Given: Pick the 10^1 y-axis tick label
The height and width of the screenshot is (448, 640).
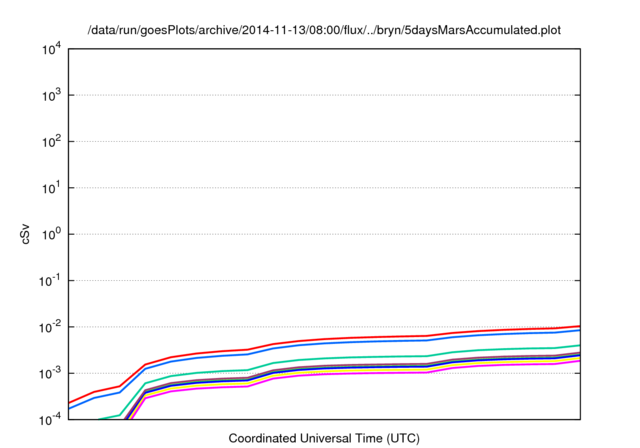Looking at the screenshot, I should pos(50,188).
